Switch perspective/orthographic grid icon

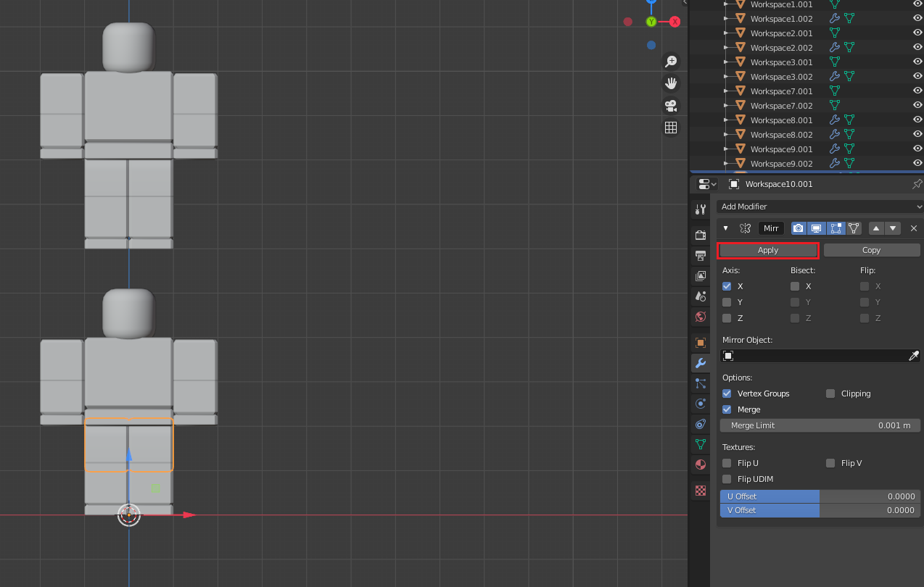pos(671,128)
